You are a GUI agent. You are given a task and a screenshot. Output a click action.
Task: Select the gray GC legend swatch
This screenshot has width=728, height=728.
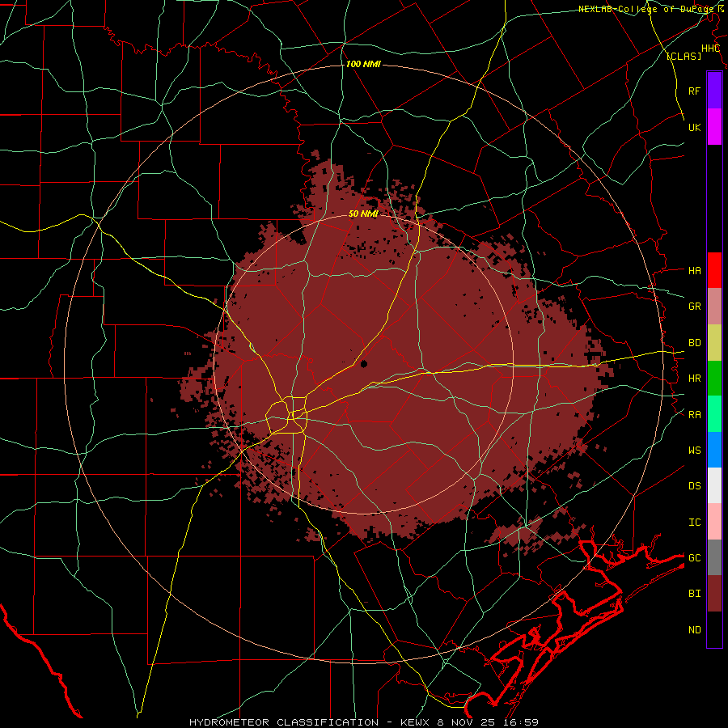point(714,557)
